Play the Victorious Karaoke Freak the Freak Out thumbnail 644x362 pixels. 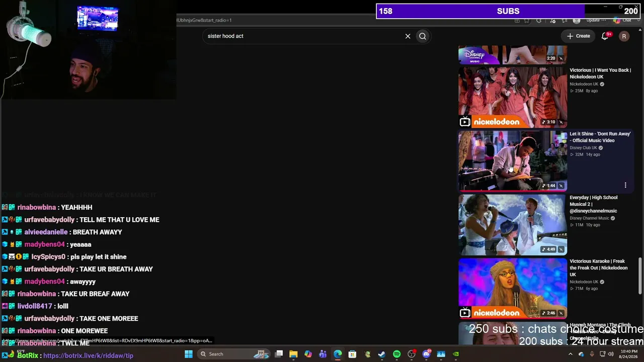(513, 289)
